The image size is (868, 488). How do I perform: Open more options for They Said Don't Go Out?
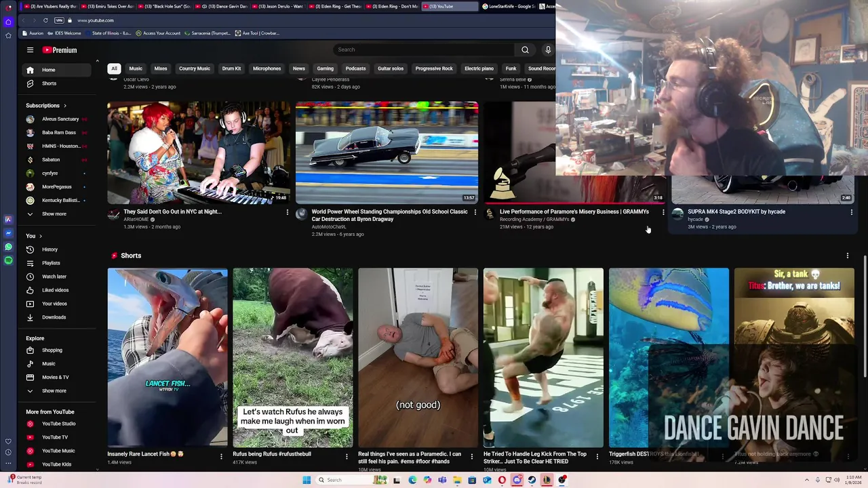(x=287, y=212)
